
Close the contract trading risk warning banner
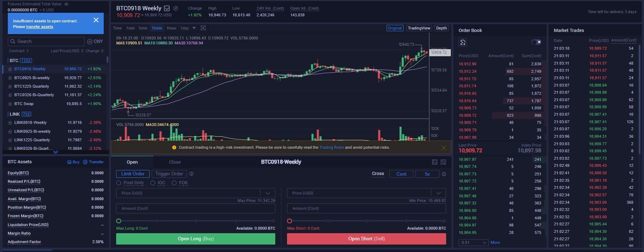pyautogui.click(x=443, y=148)
